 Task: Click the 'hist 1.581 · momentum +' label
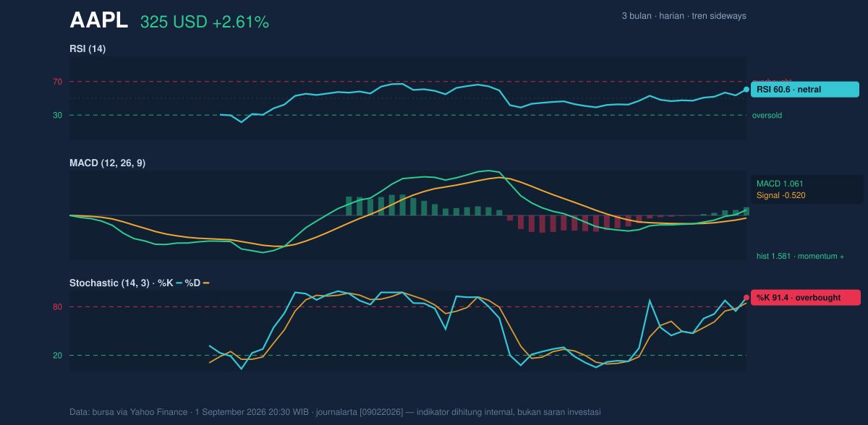coord(800,257)
